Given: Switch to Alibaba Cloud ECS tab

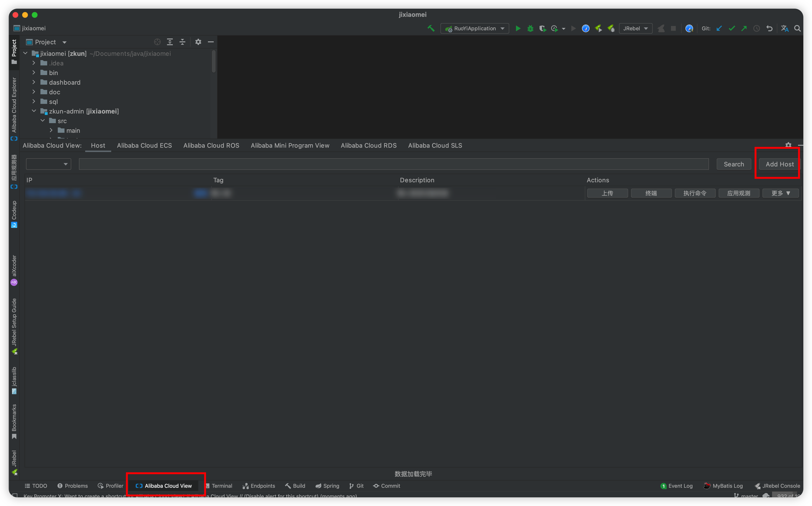Looking at the screenshot, I should point(144,145).
